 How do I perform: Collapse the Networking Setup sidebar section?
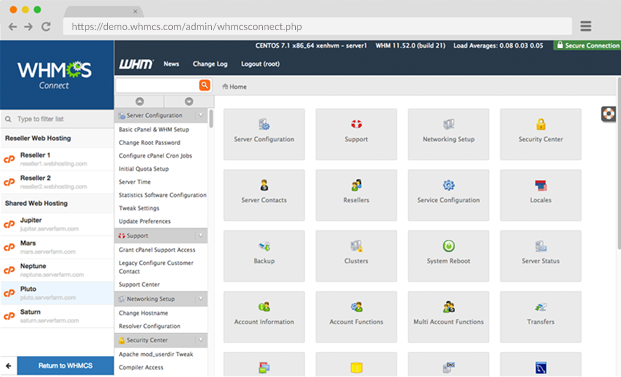(x=200, y=299)
